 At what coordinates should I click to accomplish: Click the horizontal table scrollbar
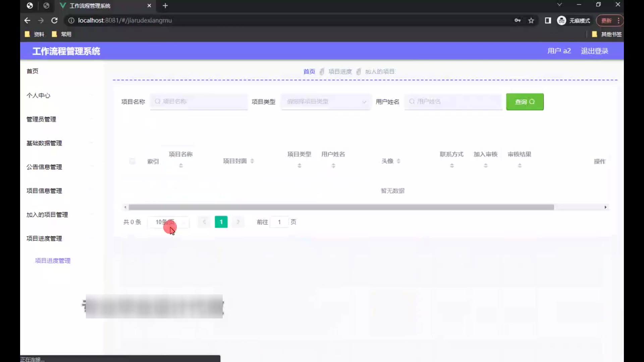pos(341,207)
